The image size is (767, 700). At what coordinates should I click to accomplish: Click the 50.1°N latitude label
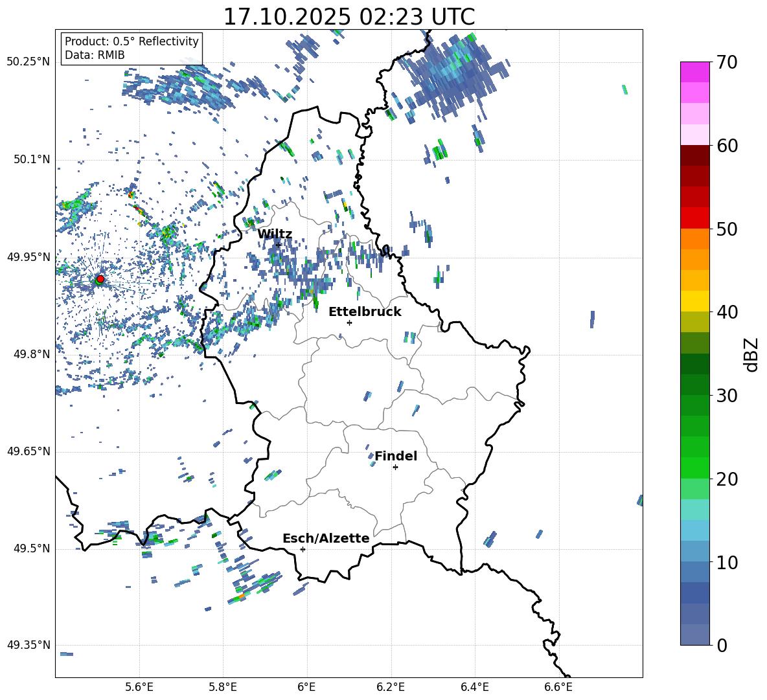pos(32,159)
